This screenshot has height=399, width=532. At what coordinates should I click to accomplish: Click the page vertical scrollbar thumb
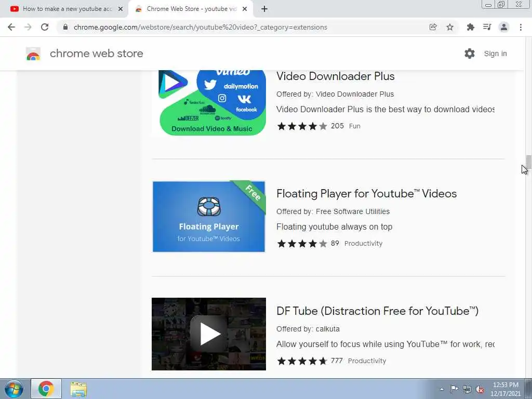click(528, 162)
